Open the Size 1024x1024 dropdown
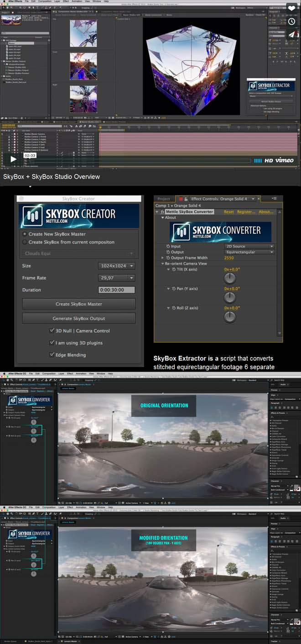 coord(117,266)
